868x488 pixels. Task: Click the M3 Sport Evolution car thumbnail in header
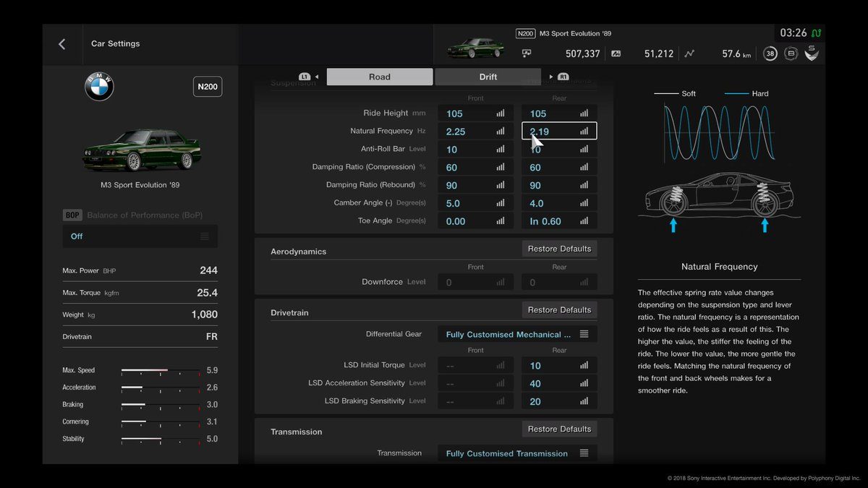coord(475,48)
